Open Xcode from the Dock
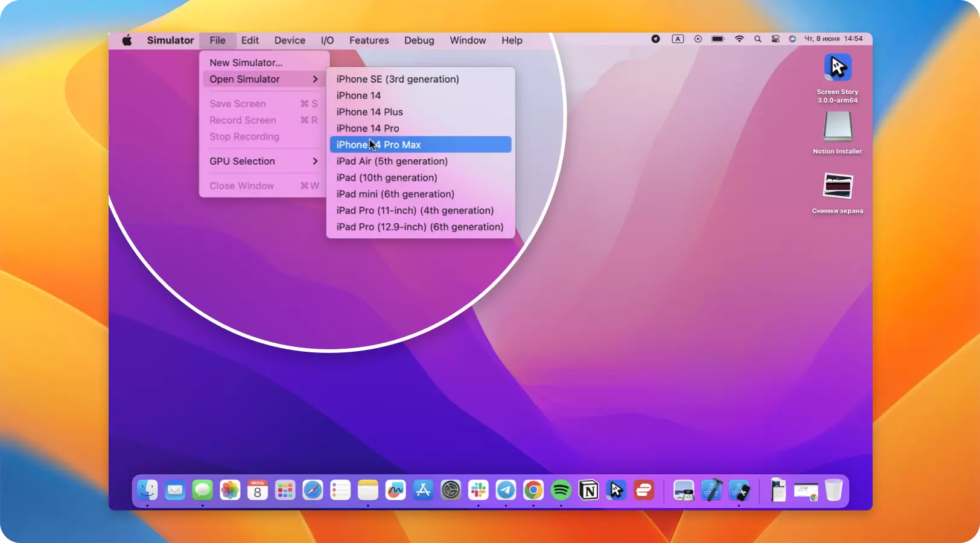 [711, 490]
